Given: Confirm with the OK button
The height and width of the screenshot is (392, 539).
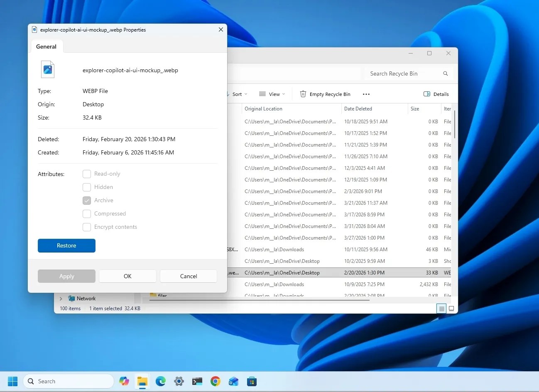Looking at the screenshot, I should pyautogui.click(x=127, y=276).
